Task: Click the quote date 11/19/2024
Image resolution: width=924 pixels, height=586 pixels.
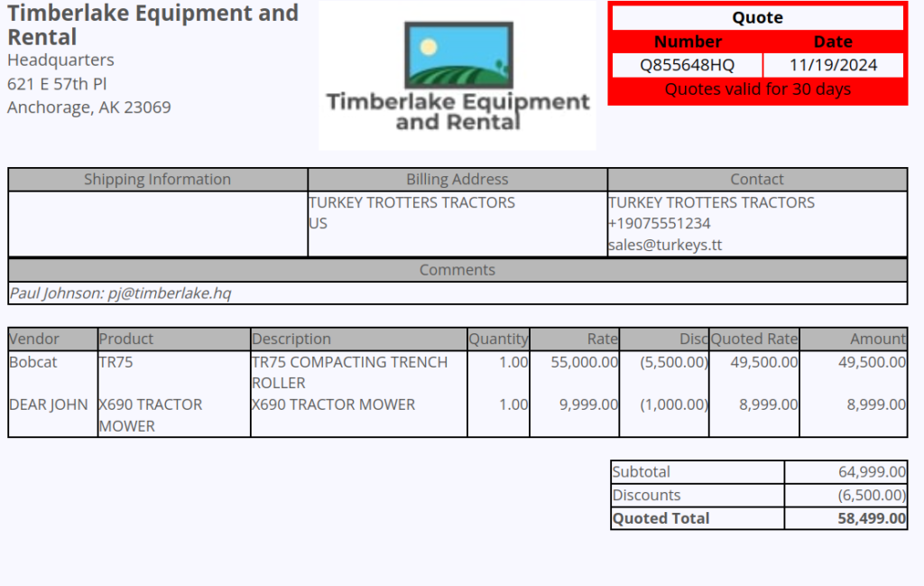Action: [x=833, y=65]
